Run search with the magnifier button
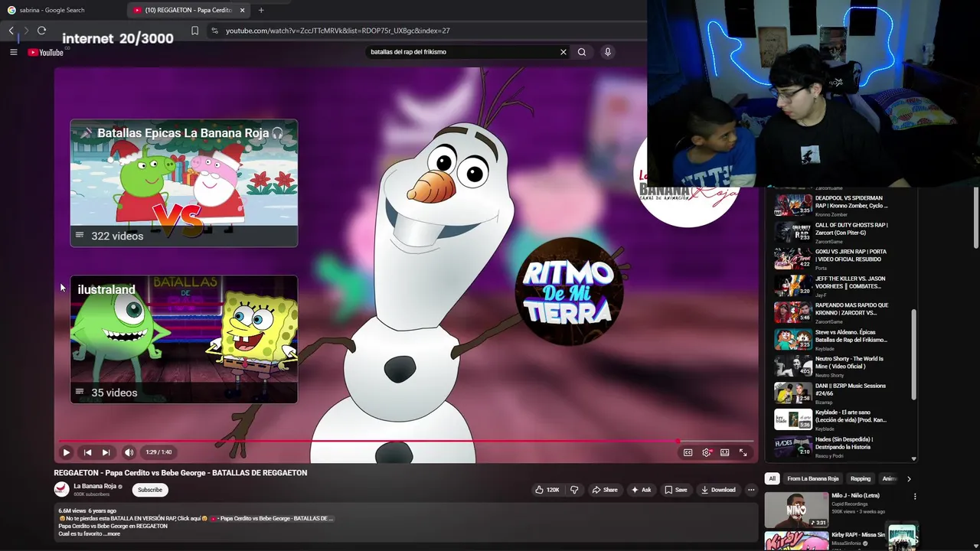The height and width of the screenshot is (551, 980). pyautogui.click(x=582, y=52)
